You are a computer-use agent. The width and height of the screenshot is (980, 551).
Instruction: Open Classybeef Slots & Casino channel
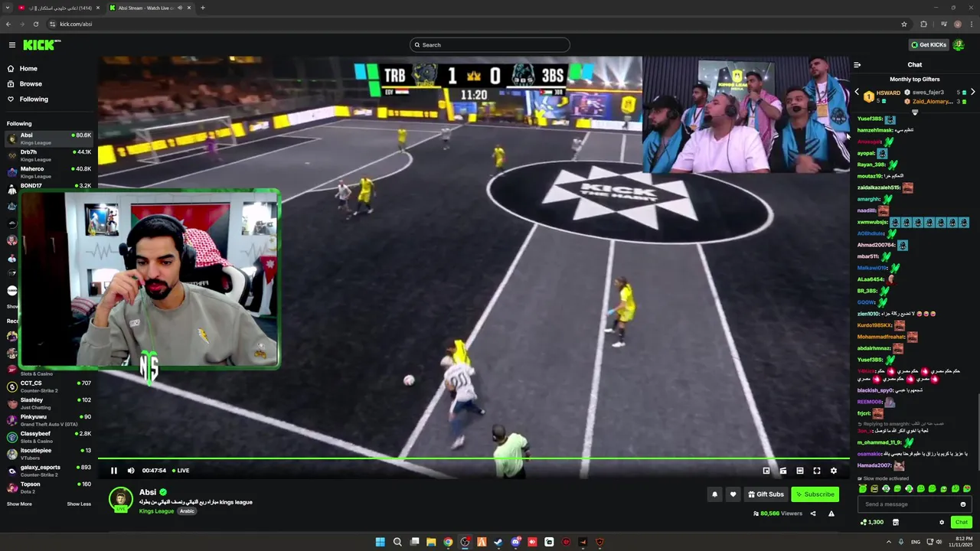[49, 437]
